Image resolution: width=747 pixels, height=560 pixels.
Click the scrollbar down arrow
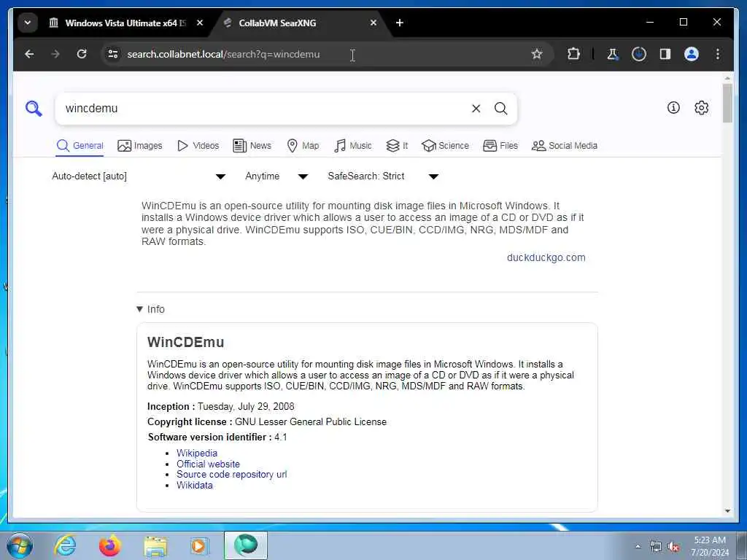pyautogui.click(x=727, y=511)
